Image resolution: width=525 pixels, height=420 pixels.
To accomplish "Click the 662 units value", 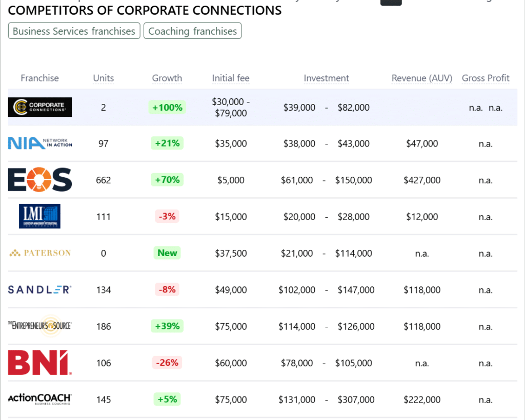I will [x=104, y=180].
